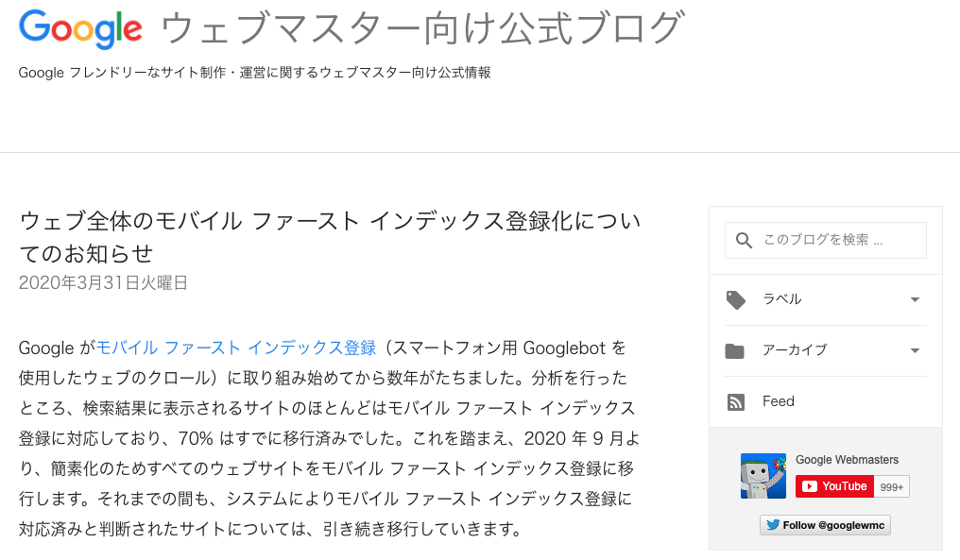Screen dimensions: 960x560
Task: Expand the ラベル dropdown arrow
Action: click(x=914, y=299)
